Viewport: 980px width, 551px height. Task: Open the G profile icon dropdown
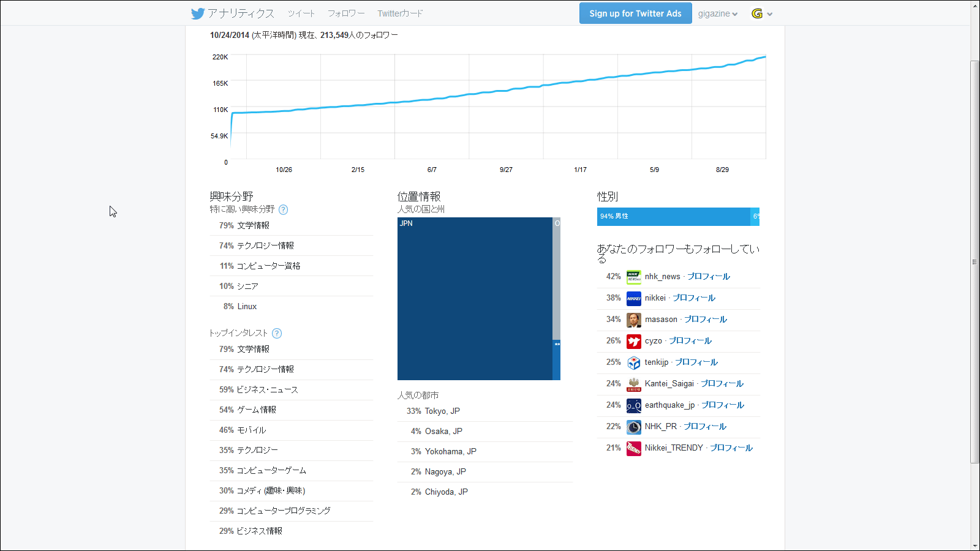click(761, 13)
